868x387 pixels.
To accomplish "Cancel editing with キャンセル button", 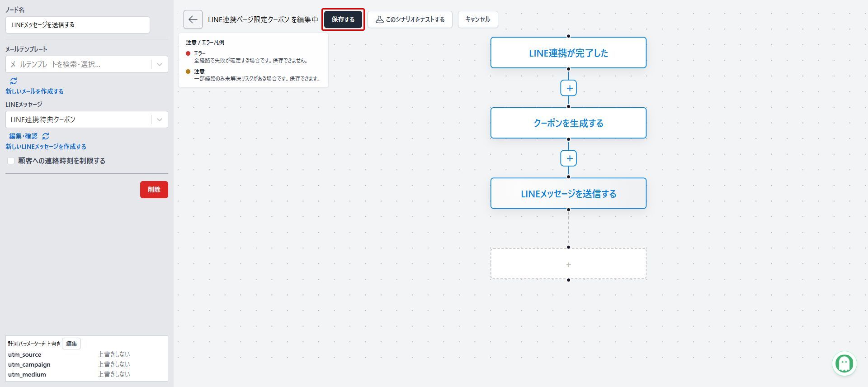I will click(478, 19).
